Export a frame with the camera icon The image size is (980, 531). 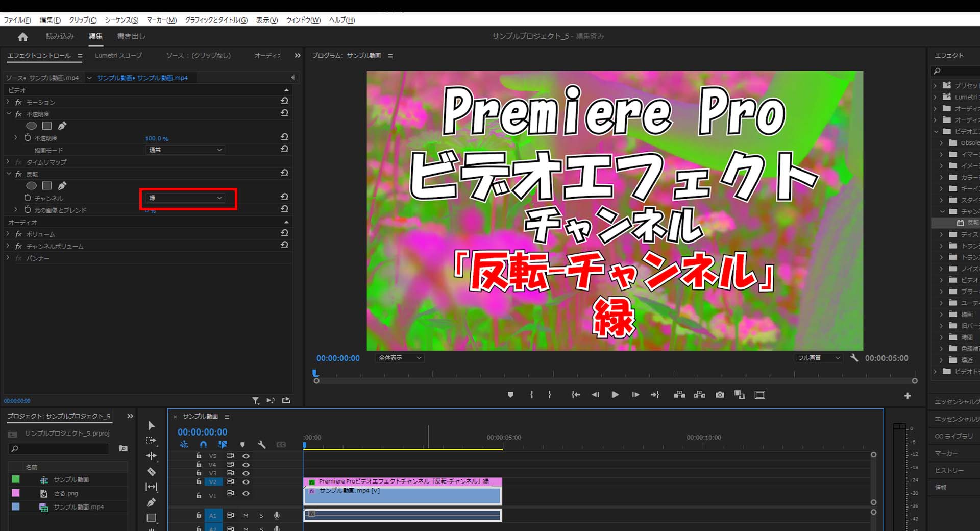(x=720, y=395)
